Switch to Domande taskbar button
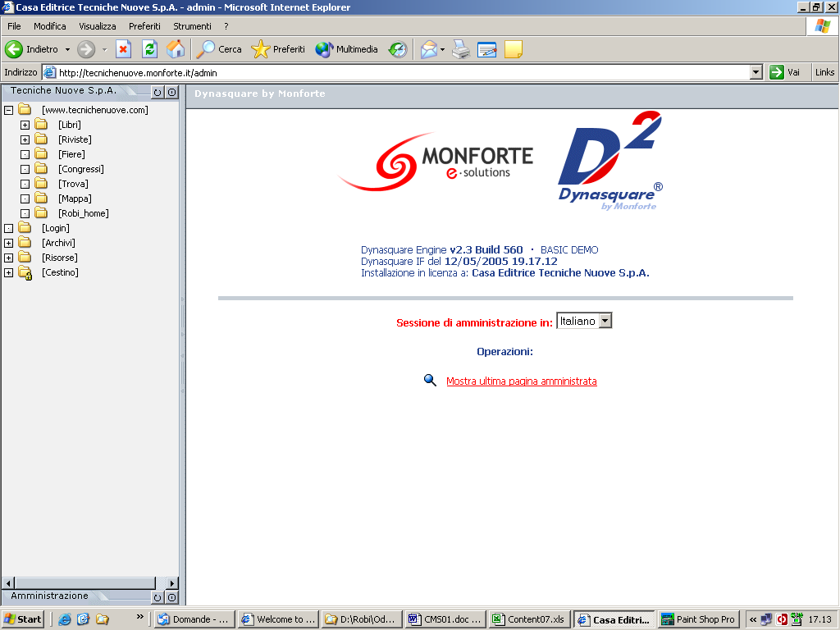Viewport: 840px width, 630px height. (194, 619)
